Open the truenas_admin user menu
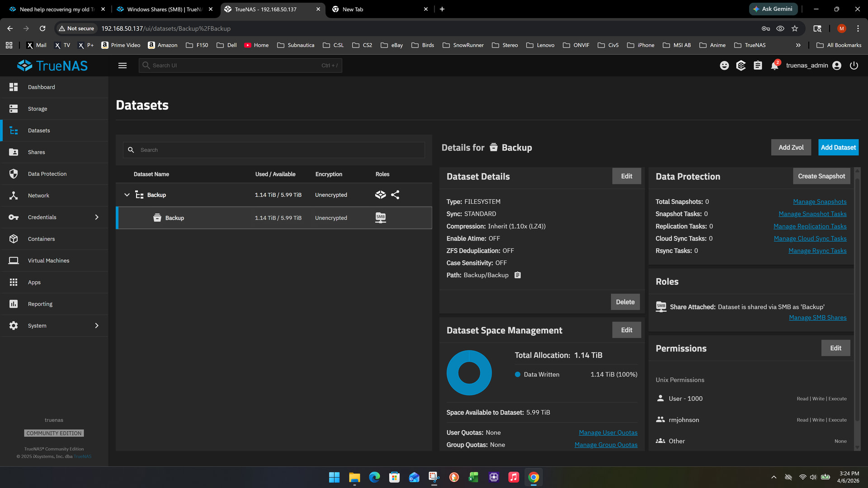 pos(814,66)
